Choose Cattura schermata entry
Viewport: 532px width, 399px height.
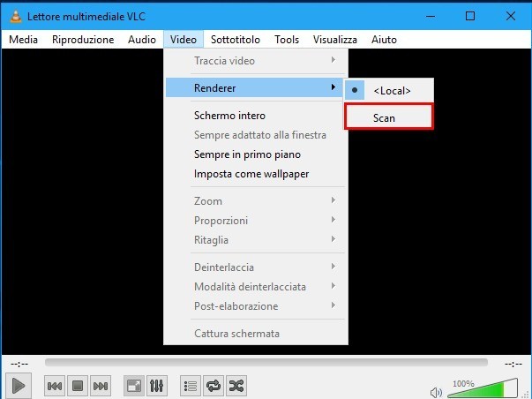point(254,333)
